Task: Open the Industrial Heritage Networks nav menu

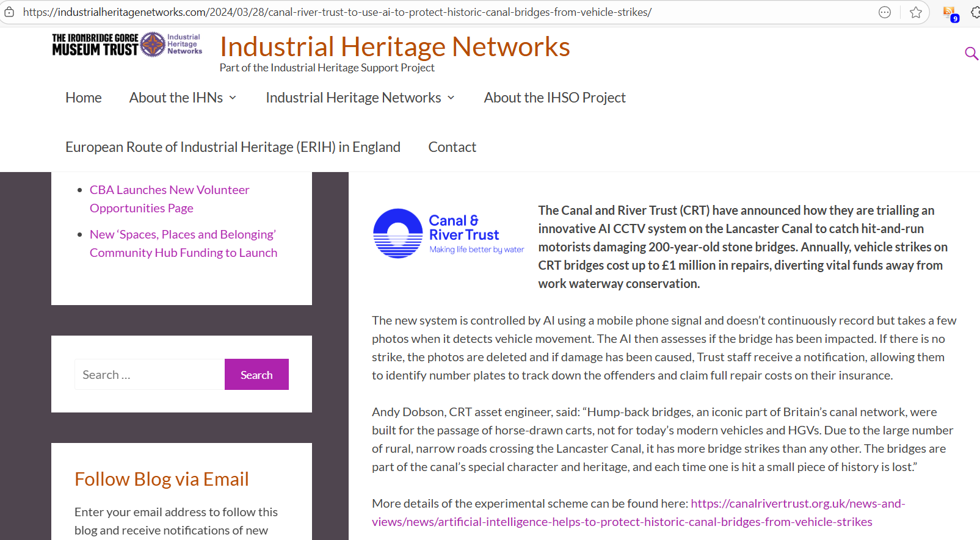Action: point(354,98)
